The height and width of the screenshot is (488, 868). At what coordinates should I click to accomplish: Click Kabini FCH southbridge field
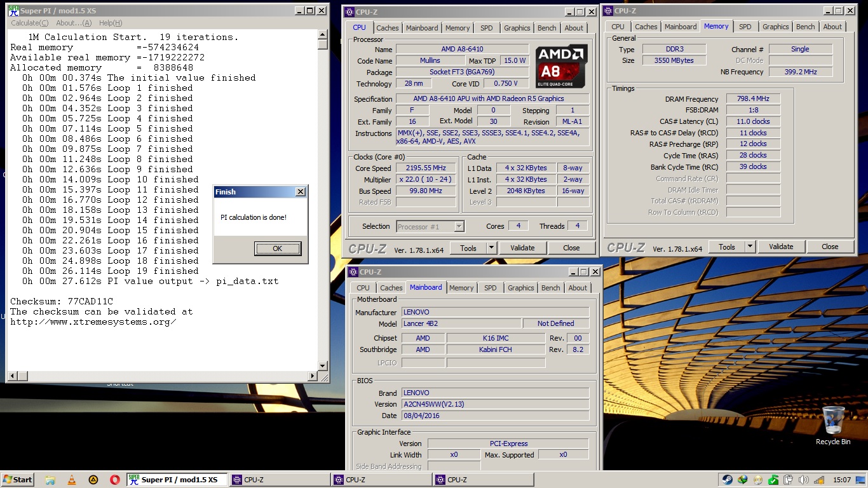(496, 349)
